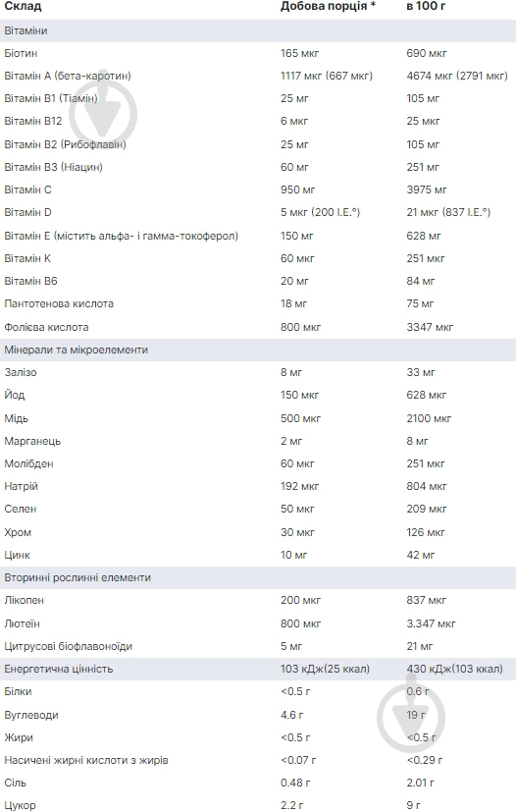The image size is (516, 812).
Task: Select the Вітаміни section header
Action: 258,30
